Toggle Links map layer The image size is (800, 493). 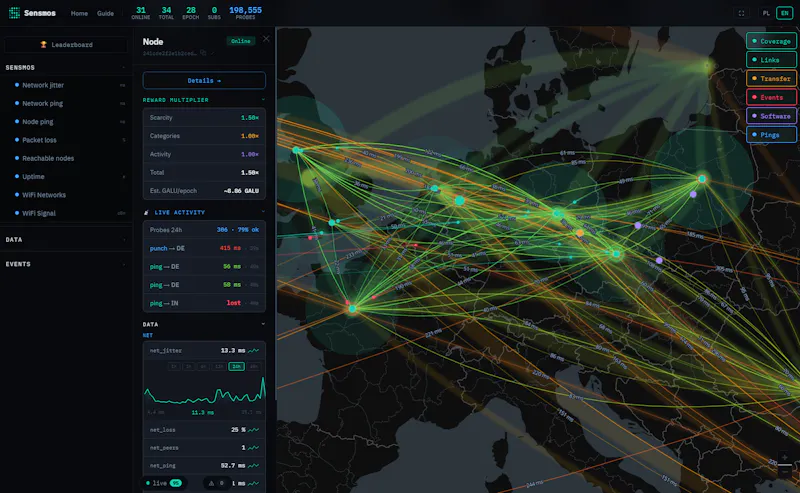(771, 60)
